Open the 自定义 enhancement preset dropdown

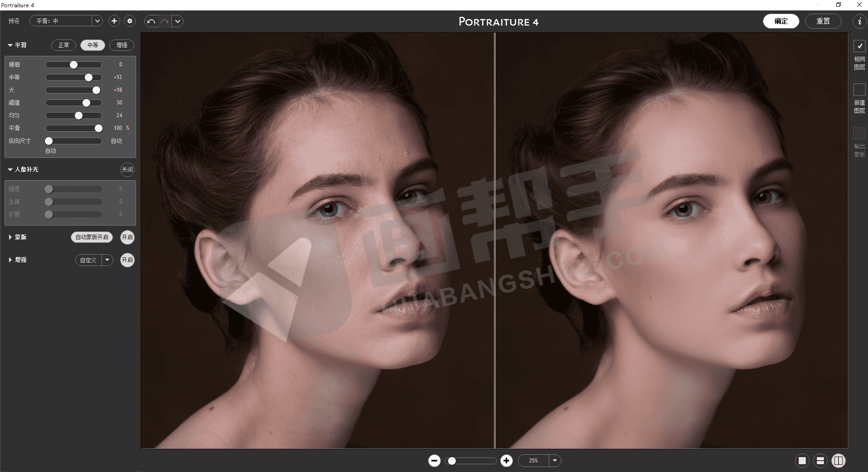click(94, 260)
